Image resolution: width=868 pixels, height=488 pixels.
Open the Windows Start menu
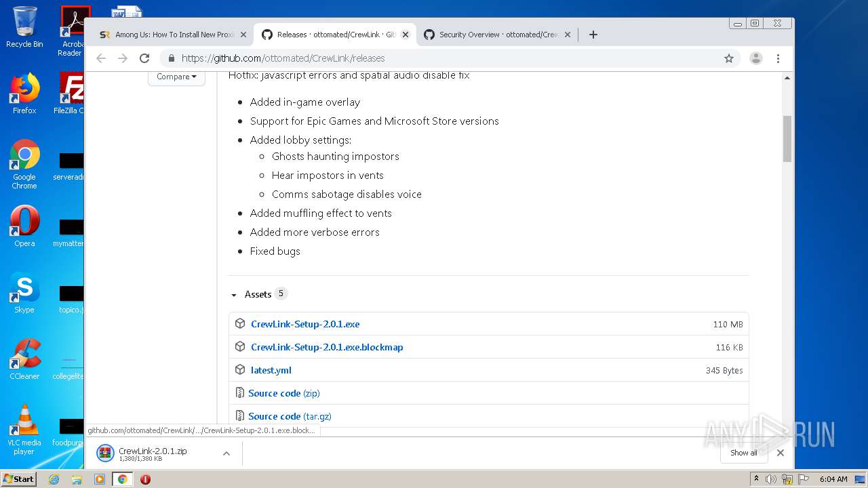tap(19, 479)
